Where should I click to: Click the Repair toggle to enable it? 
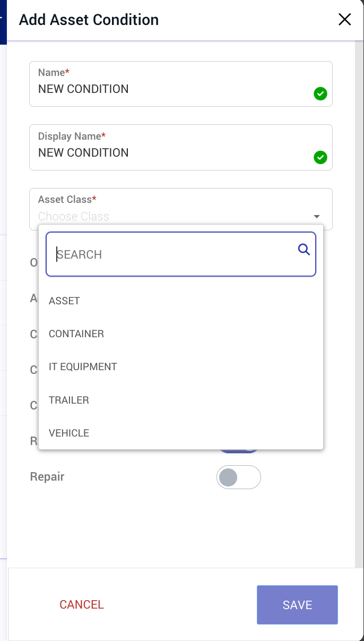239,477
